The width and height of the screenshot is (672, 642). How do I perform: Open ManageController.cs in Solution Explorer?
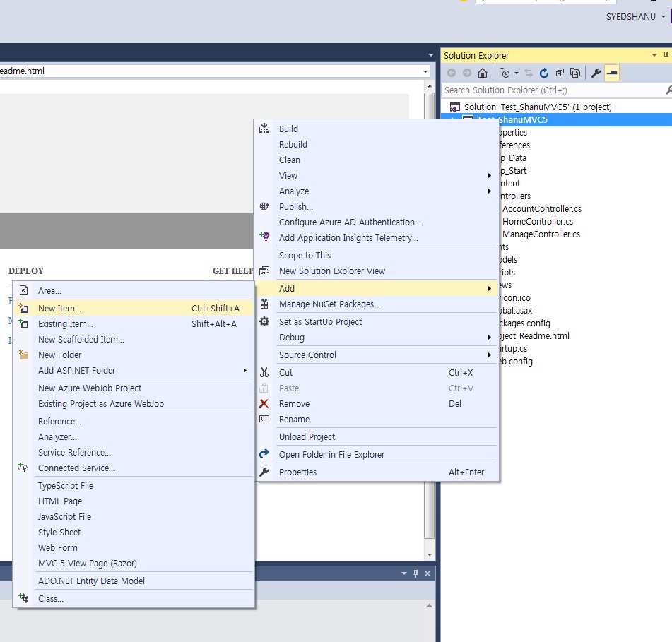[541, 234]
